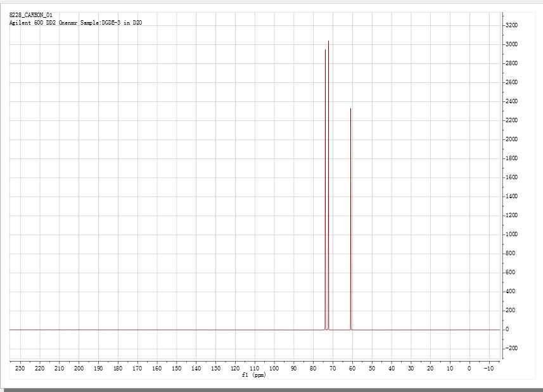The height and width of the screenshot is (392, 543).
Task: Click the 230 tick label on the ppm axis
Action: click(x=20, y=369)
